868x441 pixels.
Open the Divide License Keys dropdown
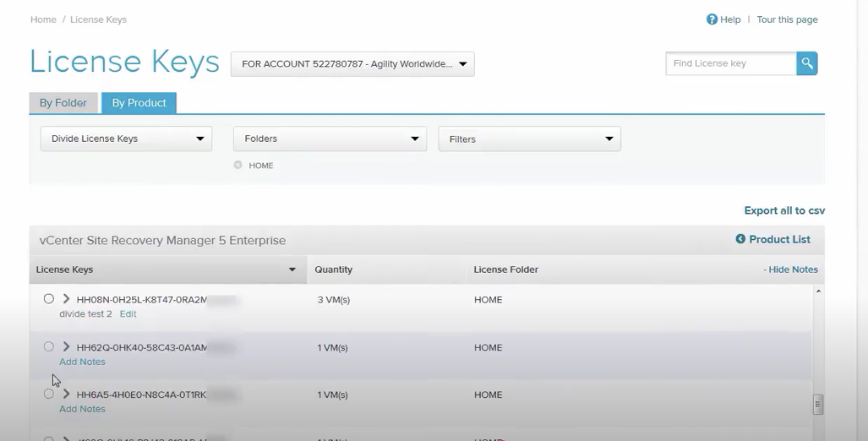(x=126, y=139)
